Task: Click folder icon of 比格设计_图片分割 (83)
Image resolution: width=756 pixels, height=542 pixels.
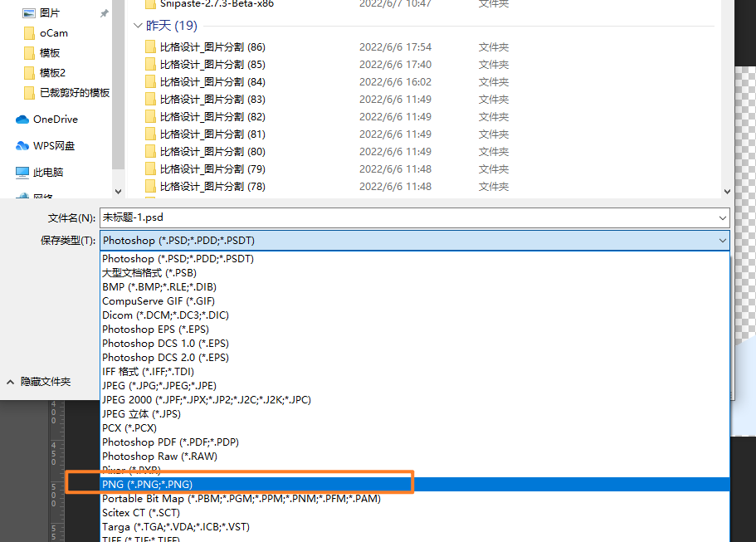Action: pos(150,100)
